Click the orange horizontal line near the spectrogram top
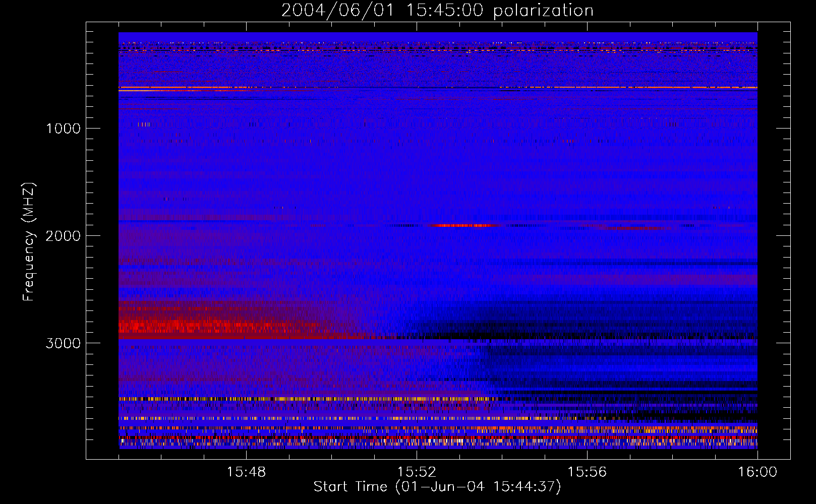Screen dimensions: 816x504 (x=438, y=88)
